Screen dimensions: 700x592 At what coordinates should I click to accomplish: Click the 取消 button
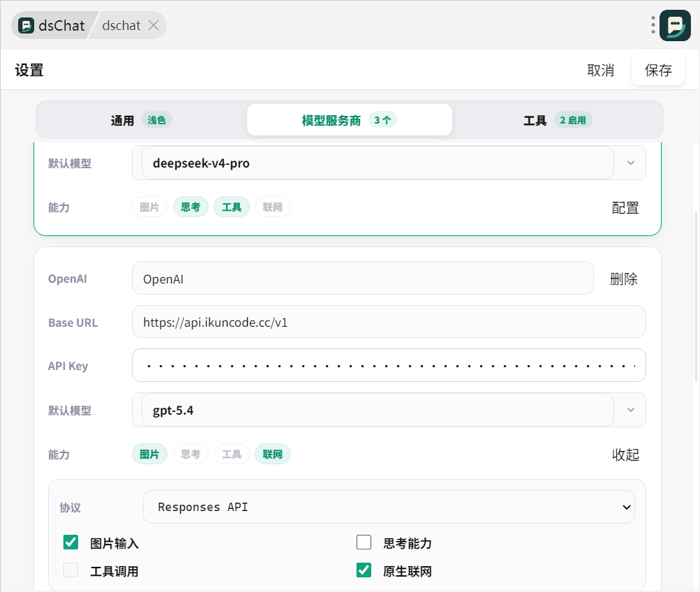pos(600,70)
